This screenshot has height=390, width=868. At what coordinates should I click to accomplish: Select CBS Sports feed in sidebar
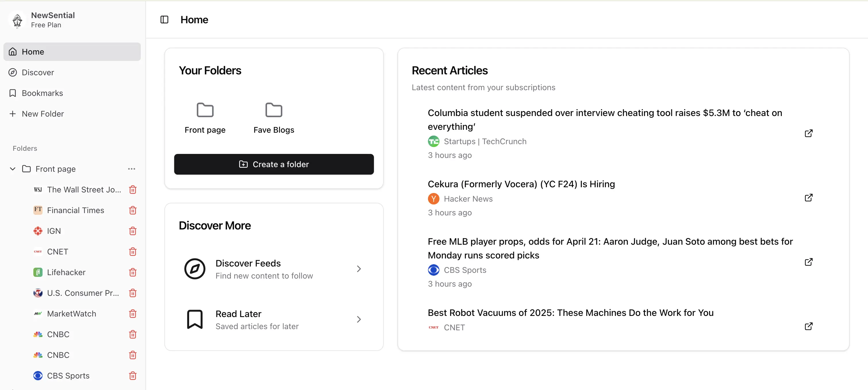pos(68,376)
